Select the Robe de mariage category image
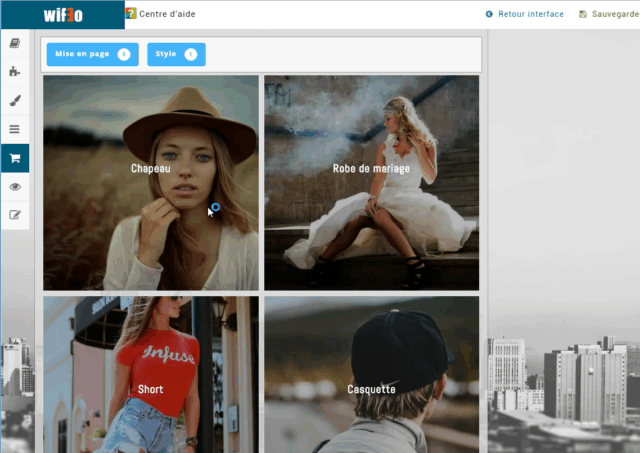640x453 pixels. [x=371, y=183]
